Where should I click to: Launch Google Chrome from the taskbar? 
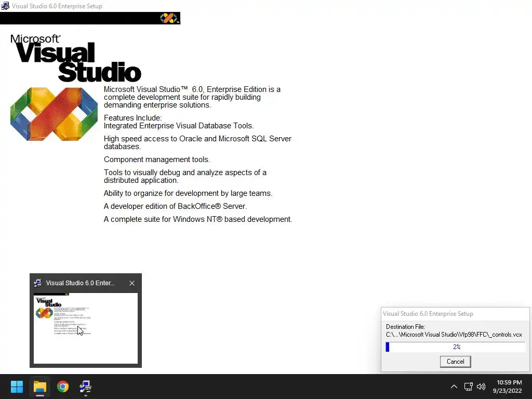(63, 387)
